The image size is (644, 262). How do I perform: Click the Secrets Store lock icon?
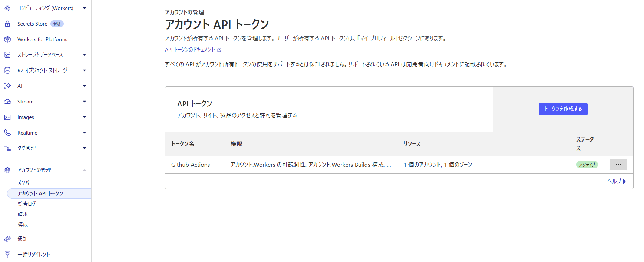point(7,24)
